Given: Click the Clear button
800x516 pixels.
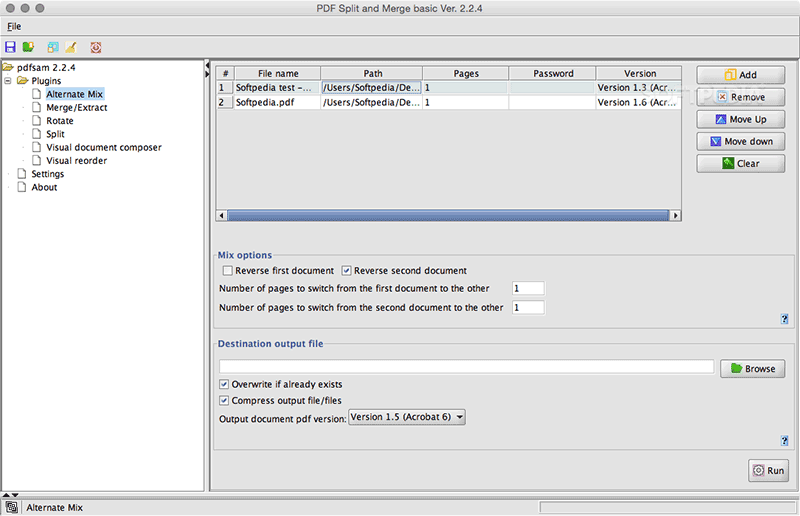Looking at the screenshot, I should (741, 163).
